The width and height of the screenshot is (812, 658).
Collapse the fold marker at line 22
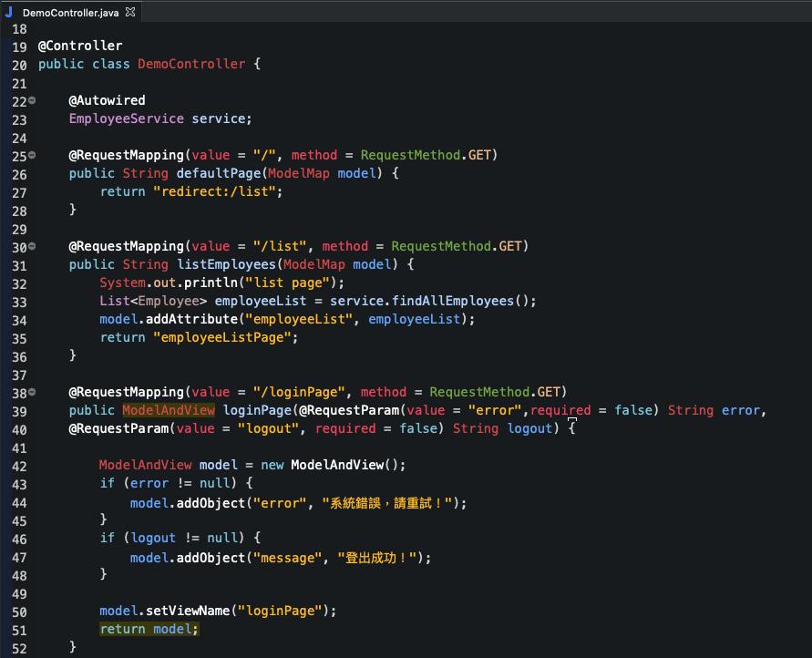(32, 100)
